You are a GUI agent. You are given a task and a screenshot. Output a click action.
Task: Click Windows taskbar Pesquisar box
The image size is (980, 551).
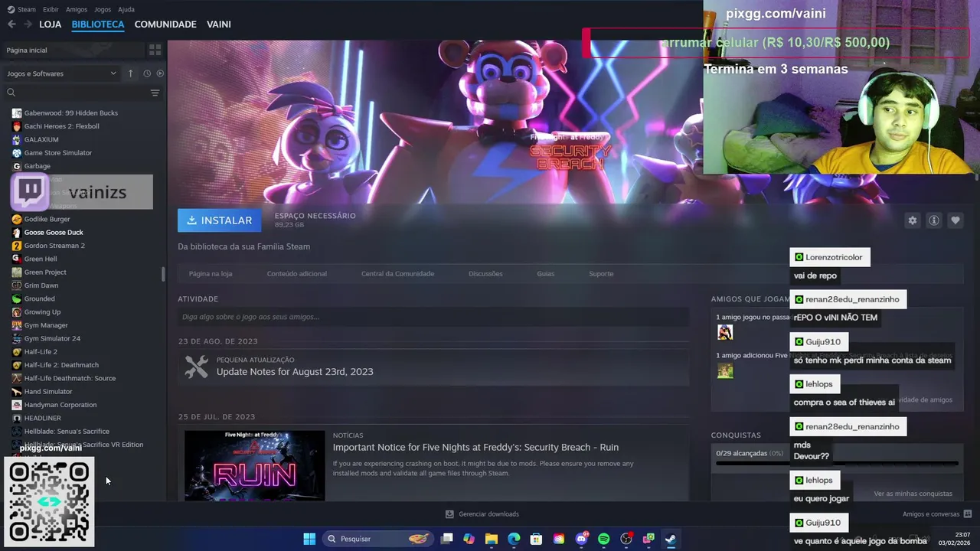tap(378, 539)
